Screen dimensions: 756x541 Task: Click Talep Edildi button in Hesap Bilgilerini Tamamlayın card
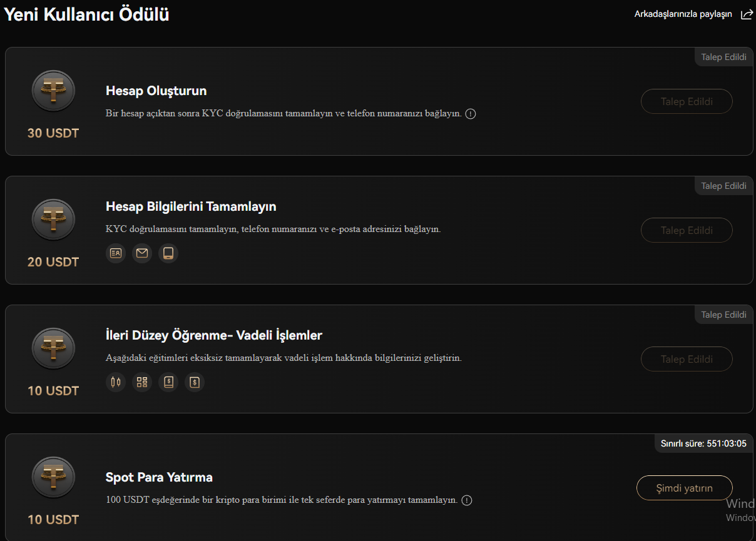[687, 230]
